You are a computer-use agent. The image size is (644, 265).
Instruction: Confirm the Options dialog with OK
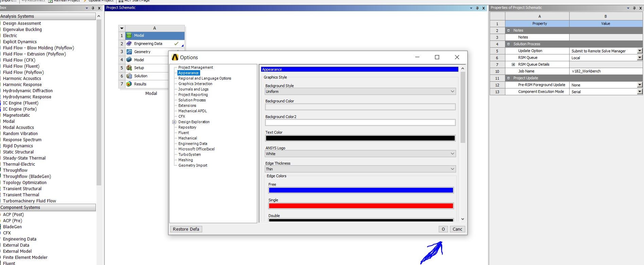(443, 229)
